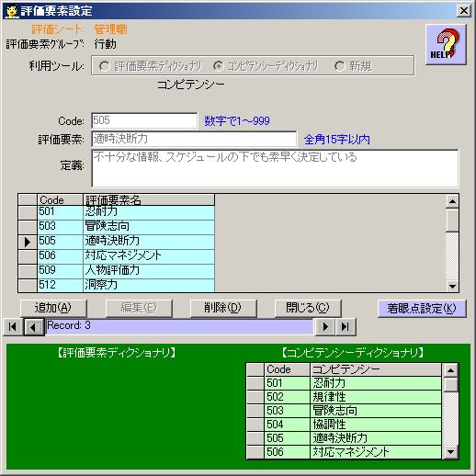Viewport: 476px width, 476px height.
Task: Select 502 規律性 in competency dictionary
Action: [353, 397]
